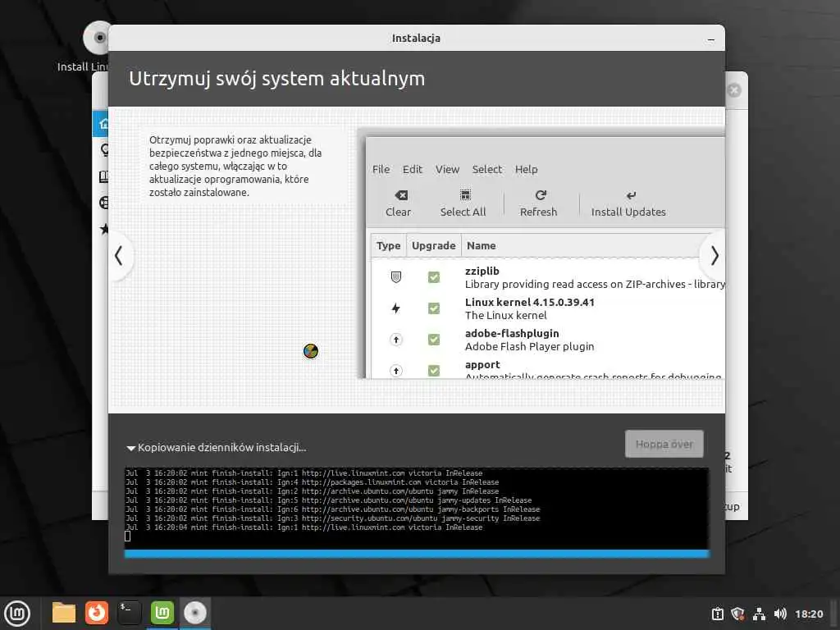Toggle the Linux kernel upgrade checkbox

tap(434, 308)
